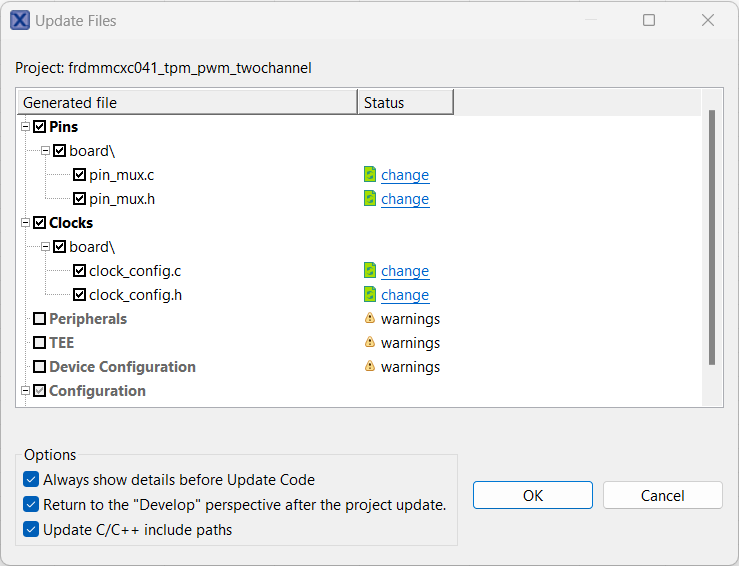Click the change status icon for pin_mux.h
Viewport: 739px width, 566px height.
pyautogui.click(x=370, y=199)
